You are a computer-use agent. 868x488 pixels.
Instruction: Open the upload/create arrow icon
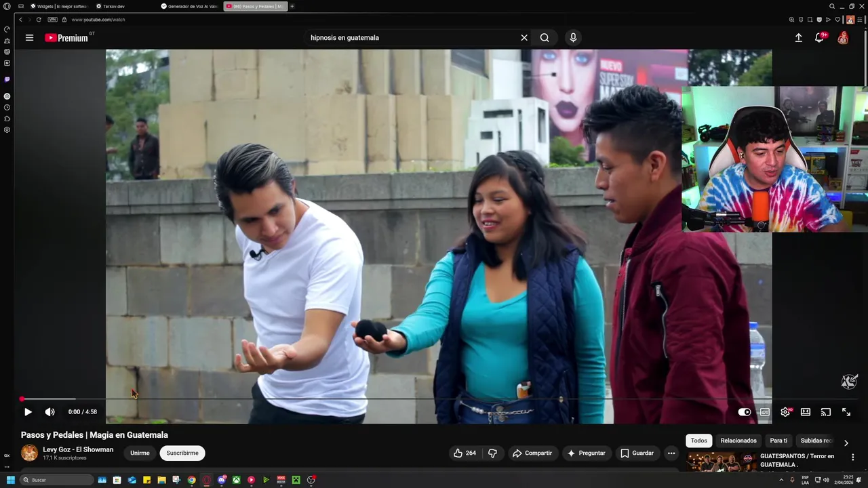tap(799, 38)
